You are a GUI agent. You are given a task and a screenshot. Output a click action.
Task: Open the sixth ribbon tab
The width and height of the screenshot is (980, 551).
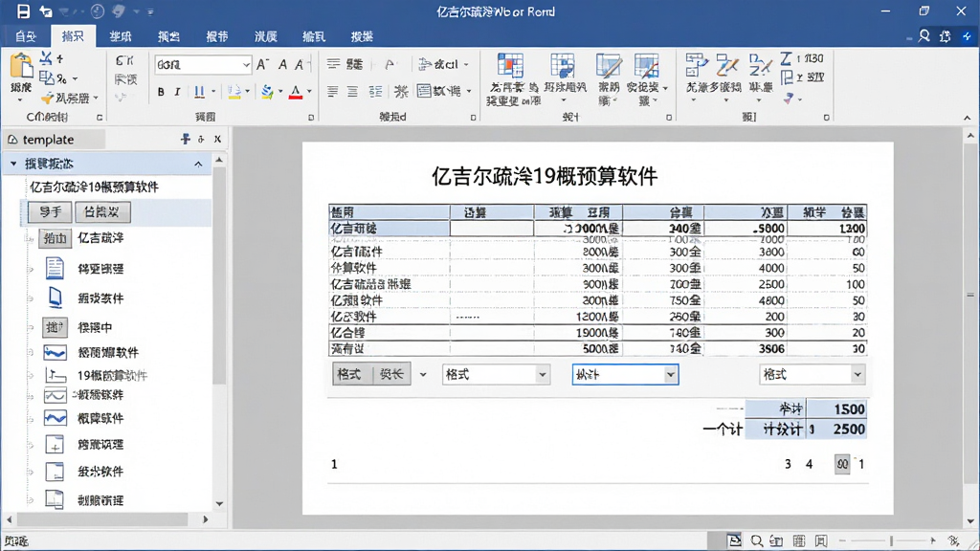[266, 36]
